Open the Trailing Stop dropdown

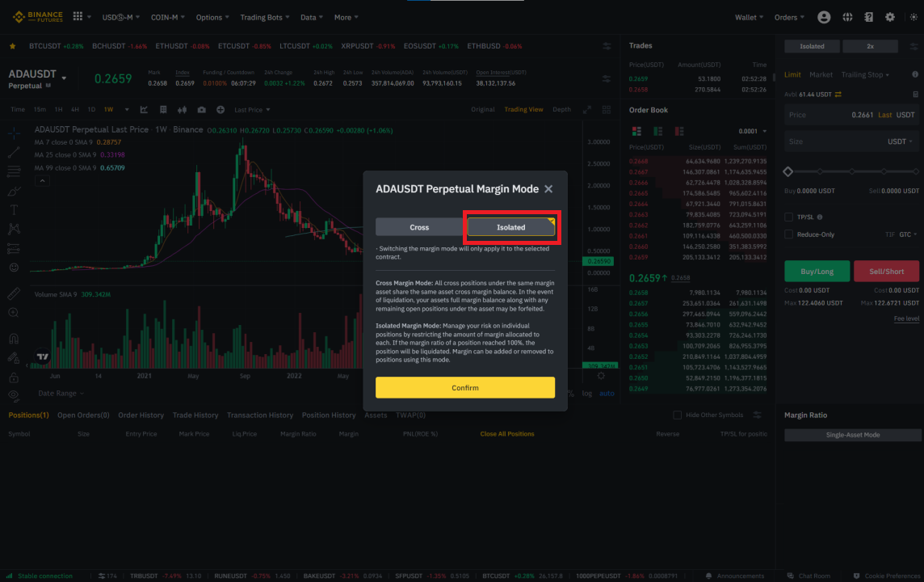tap(864, 74)
